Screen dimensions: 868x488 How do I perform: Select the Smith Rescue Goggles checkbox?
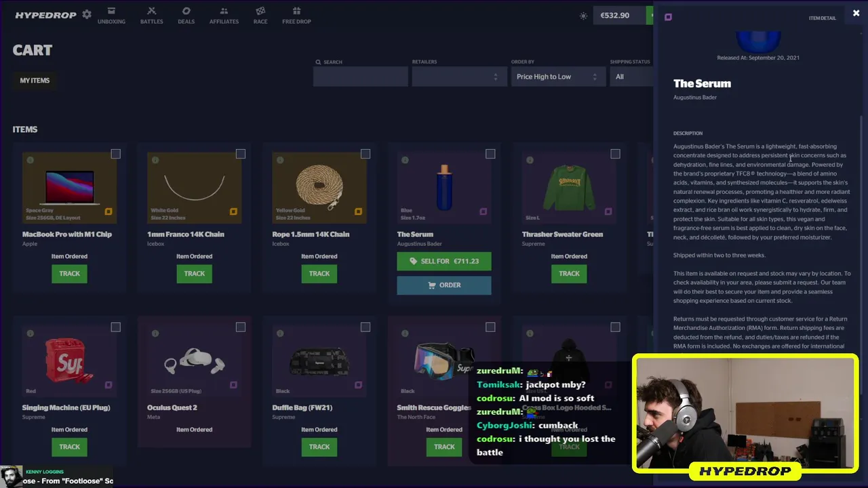[x=490, y=327]
